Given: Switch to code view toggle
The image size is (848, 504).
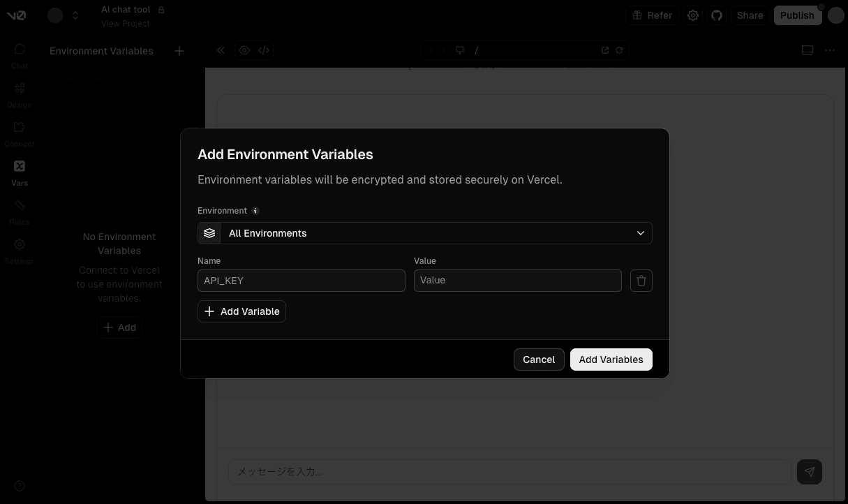Looking at the screenshot, I should pos(264,50).
